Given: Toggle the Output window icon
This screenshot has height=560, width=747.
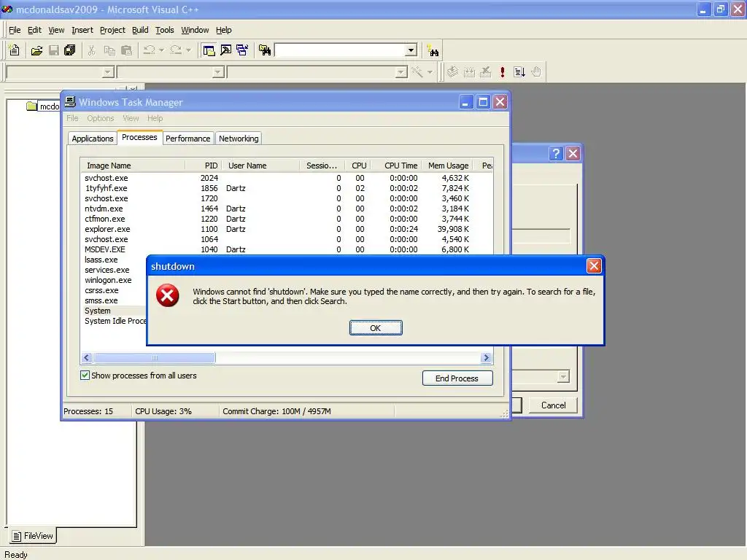Looking at the screenshot, I should tap(226, 50).
